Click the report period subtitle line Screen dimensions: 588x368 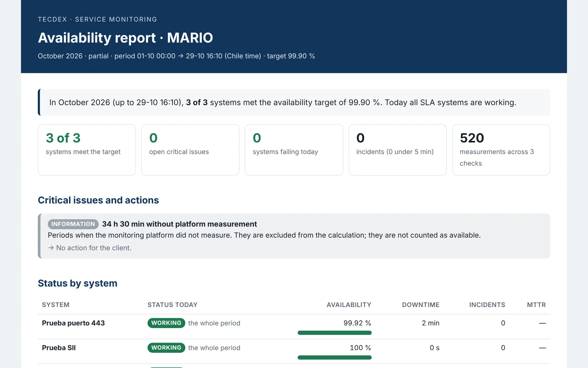pyautogui.click(x=176, y=56)
